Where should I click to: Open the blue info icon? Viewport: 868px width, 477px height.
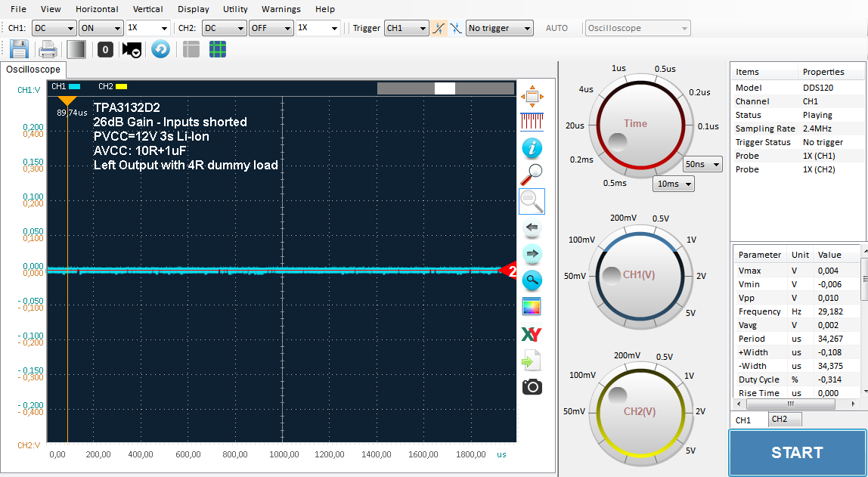coord(532,147)
